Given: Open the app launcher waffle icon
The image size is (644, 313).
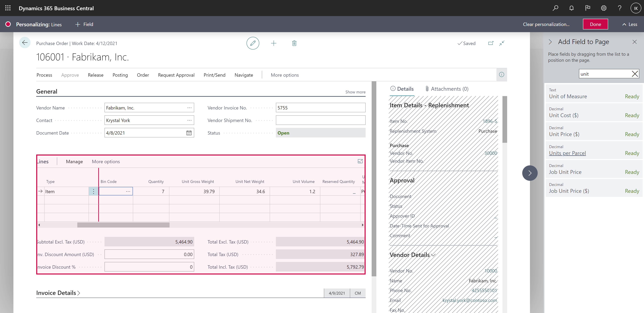Looking at the screenshot, I should click(8, 8).
